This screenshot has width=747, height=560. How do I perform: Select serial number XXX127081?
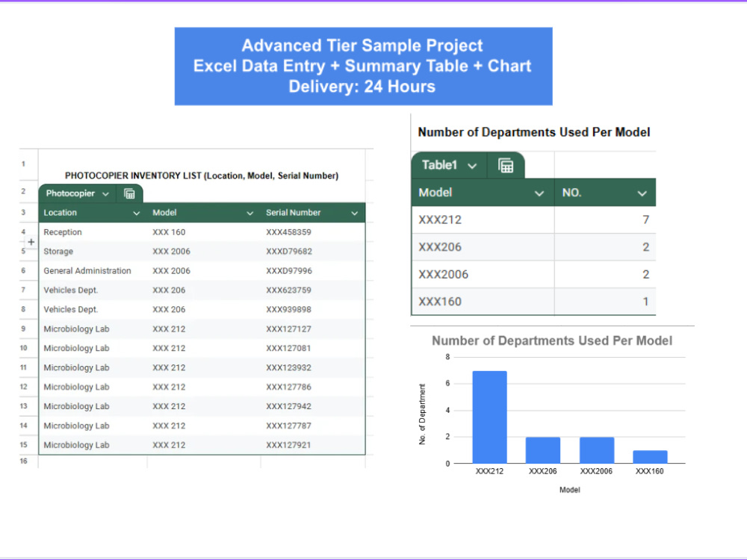point(313,348)
